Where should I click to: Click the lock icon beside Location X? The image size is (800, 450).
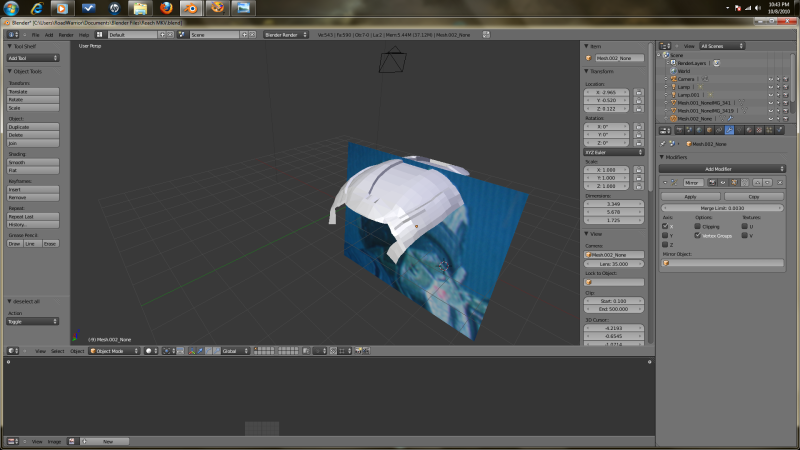pyautogui.click(x=638, y=92)
